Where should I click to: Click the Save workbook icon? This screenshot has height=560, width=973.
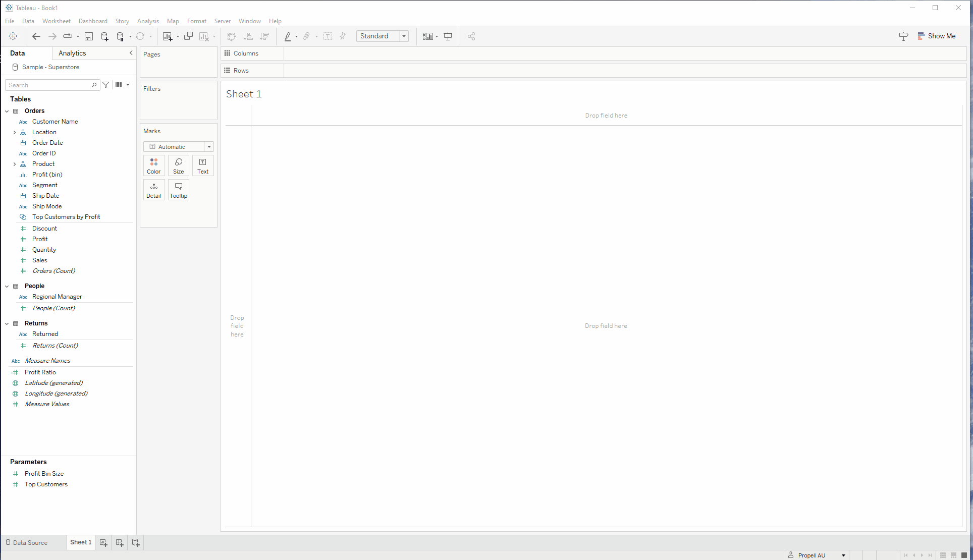click(89, 36)
